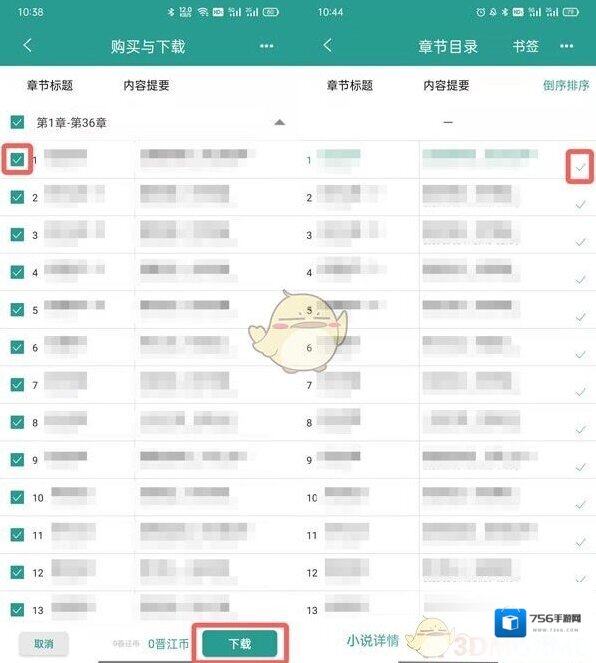Switch to the 书签 tab
Image resolution: width=596 pixels, height=663 pixels.
[x=525, y=46]
